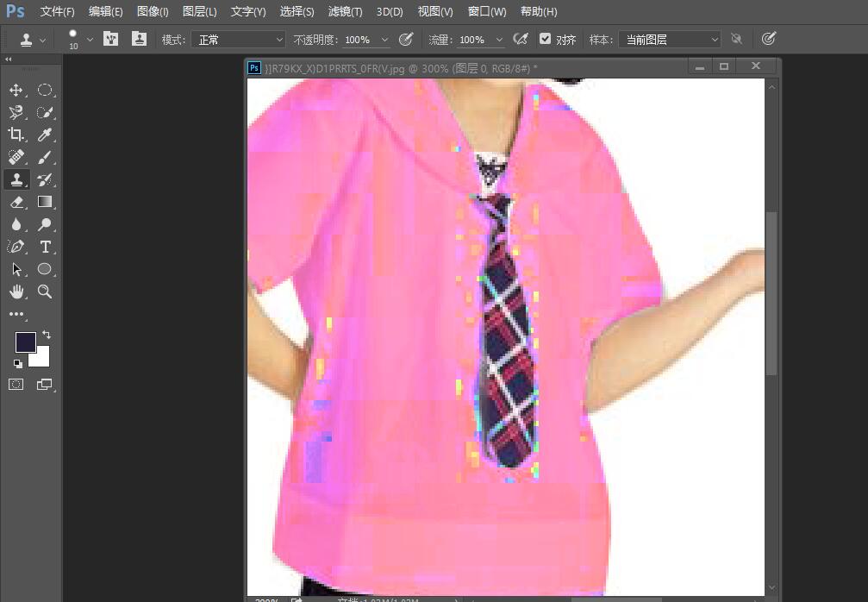
Task: Select the Ellipse shape tool
Action: (45, 269)
